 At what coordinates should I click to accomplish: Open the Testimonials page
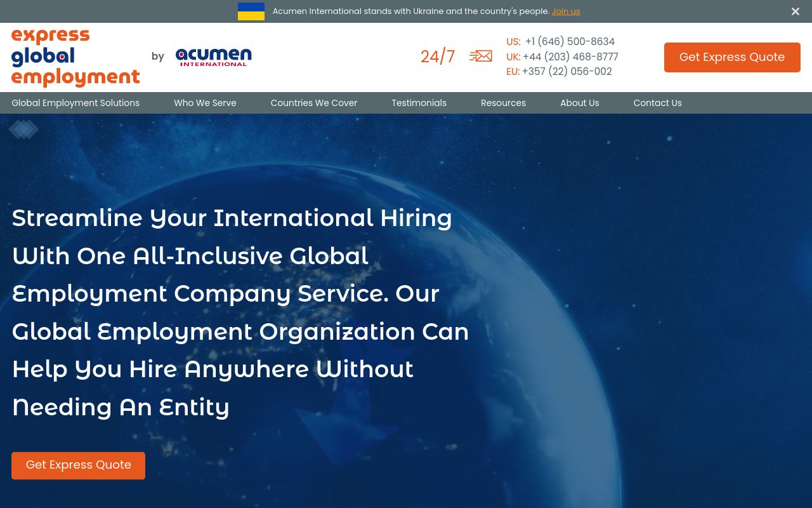(419, 103)
